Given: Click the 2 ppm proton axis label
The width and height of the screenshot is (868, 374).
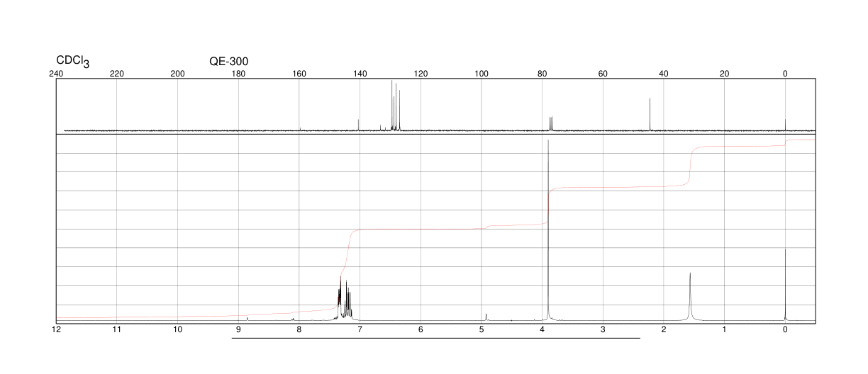Looking at the screenshot, I should 664,329.
